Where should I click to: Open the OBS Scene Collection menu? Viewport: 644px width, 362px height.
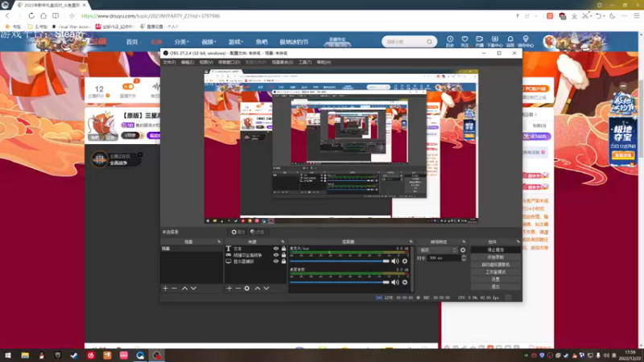coord(283,63)
